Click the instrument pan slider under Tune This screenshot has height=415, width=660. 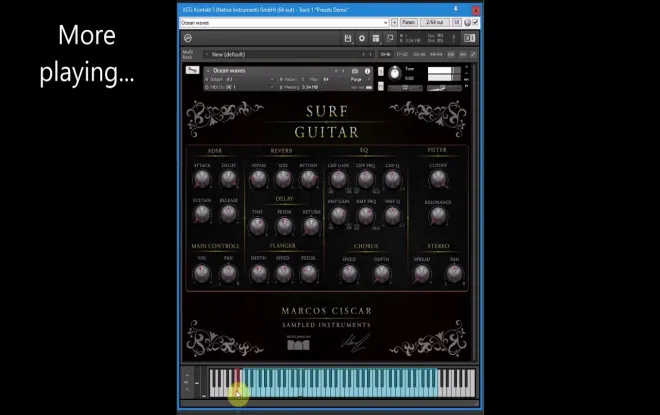[405, 88]
